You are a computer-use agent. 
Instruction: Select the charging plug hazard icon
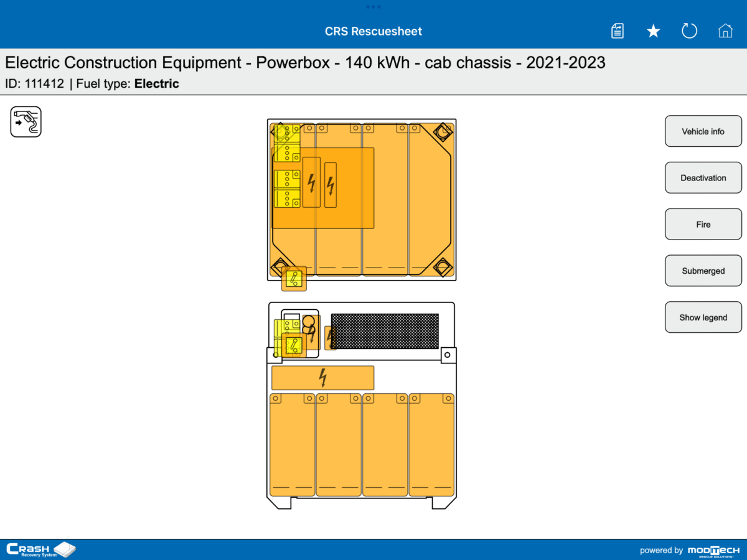pos(26,121)
